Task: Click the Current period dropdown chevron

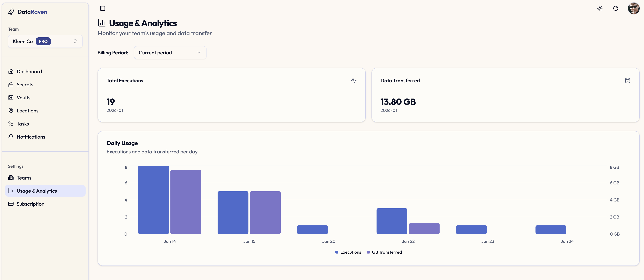Action: tap(199, 53)
